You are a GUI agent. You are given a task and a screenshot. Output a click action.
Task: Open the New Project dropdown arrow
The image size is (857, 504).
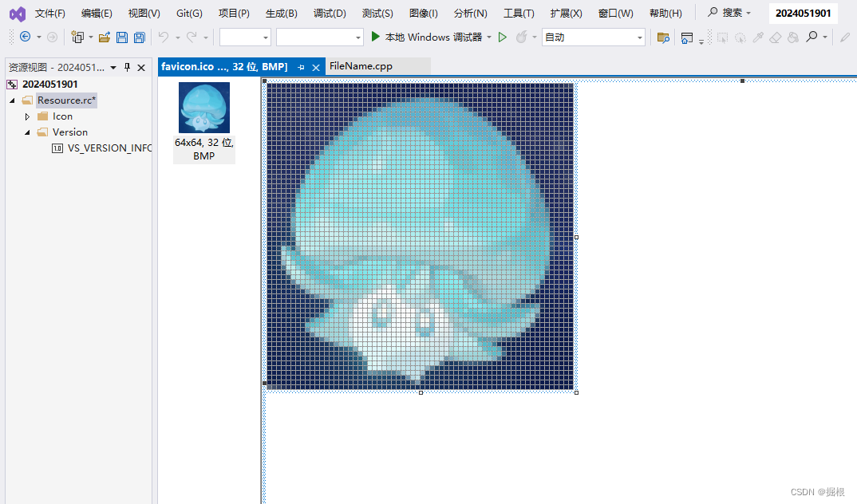(x=91, y=37)
